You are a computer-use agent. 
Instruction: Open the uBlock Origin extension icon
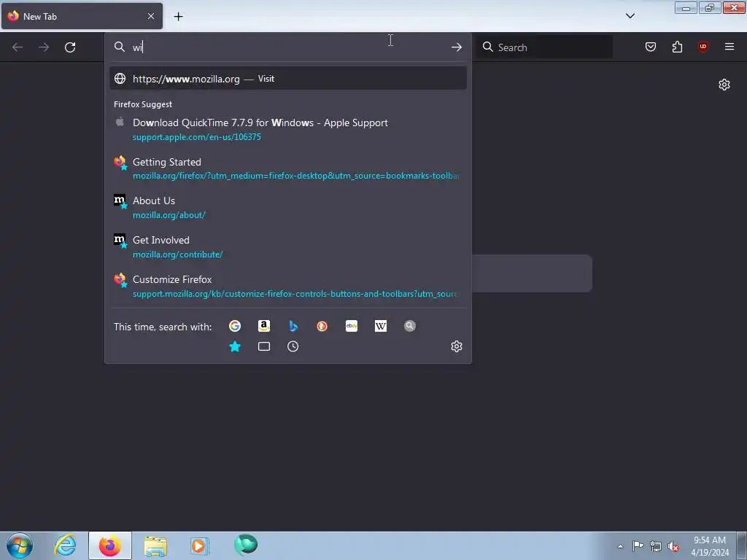pos(703,47)
